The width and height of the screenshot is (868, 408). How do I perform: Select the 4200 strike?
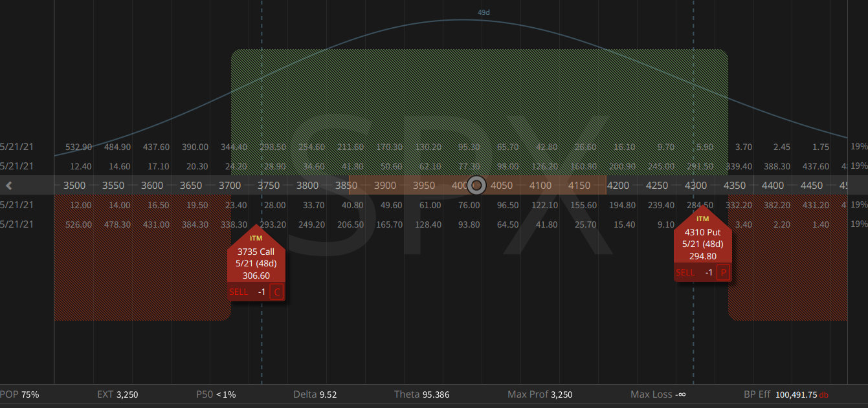pos(618,186)
